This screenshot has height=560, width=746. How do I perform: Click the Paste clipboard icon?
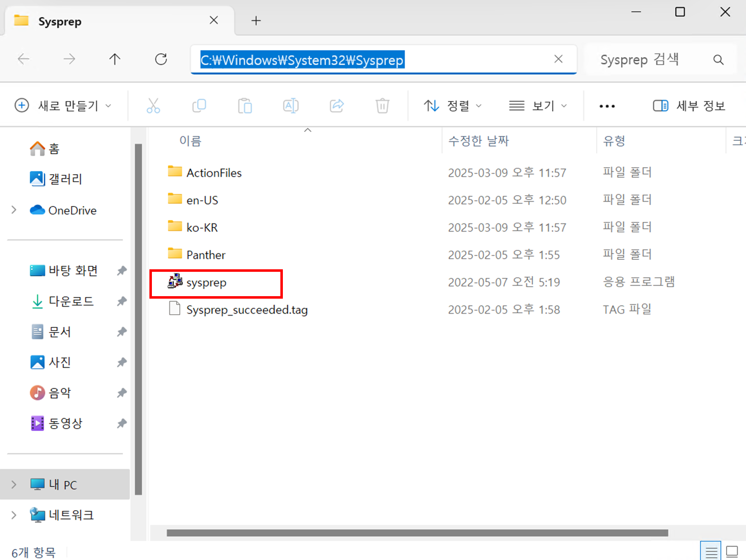pos(245,106)
